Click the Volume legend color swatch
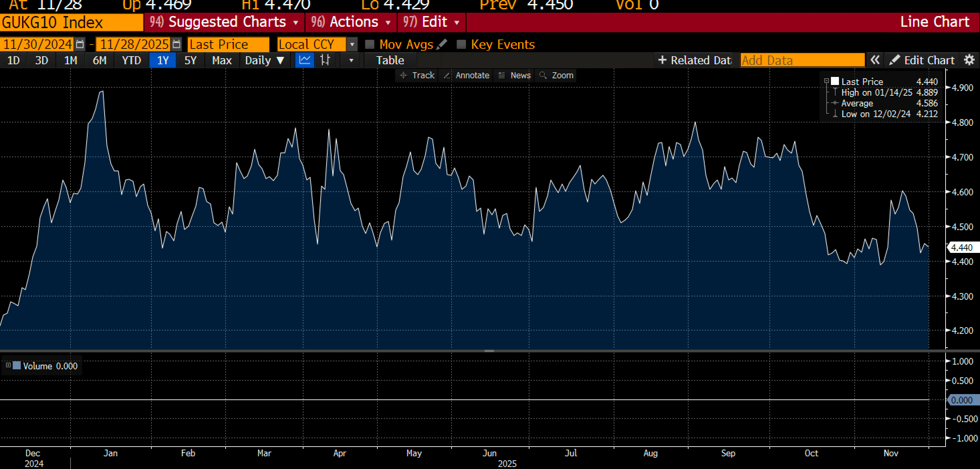The image size is (980, 469). 17,365
